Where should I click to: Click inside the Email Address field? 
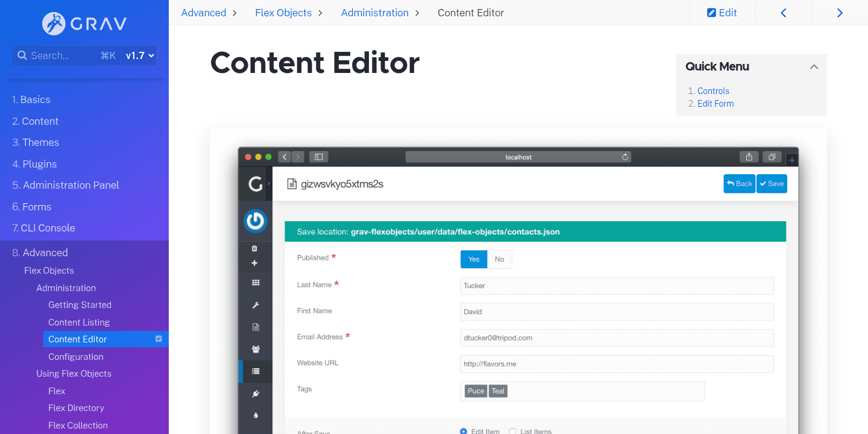click(x=616, y=338)
